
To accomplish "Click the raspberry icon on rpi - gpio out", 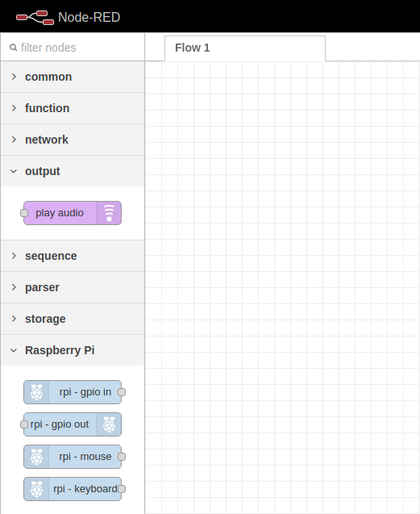I will tap(109, 424).
